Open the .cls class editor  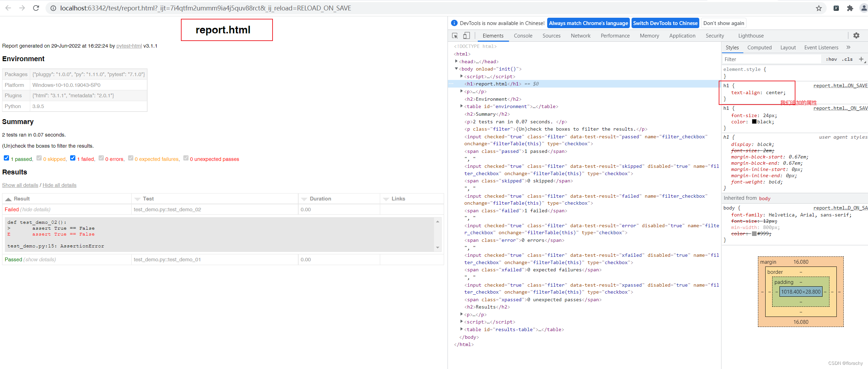847,59
